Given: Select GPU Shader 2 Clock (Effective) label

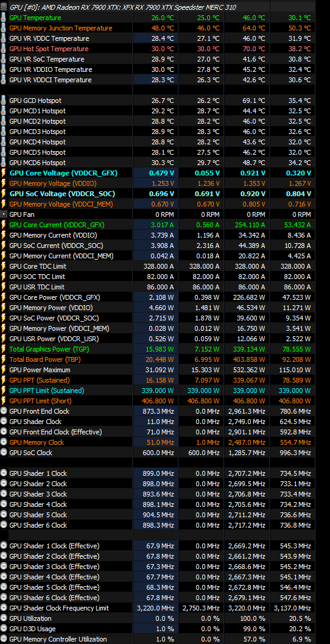Looking at the screenshot, I should 54,556.
